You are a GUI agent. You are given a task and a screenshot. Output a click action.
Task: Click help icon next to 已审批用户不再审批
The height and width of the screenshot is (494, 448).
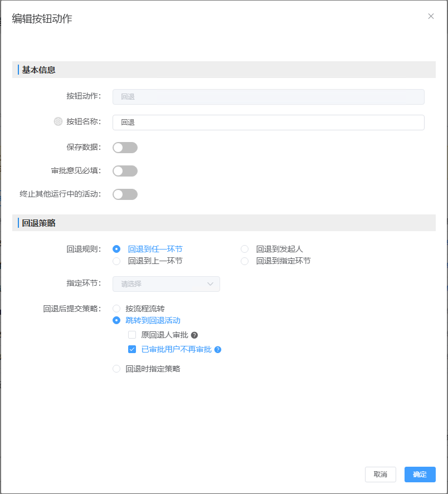[x=218, y=350]
